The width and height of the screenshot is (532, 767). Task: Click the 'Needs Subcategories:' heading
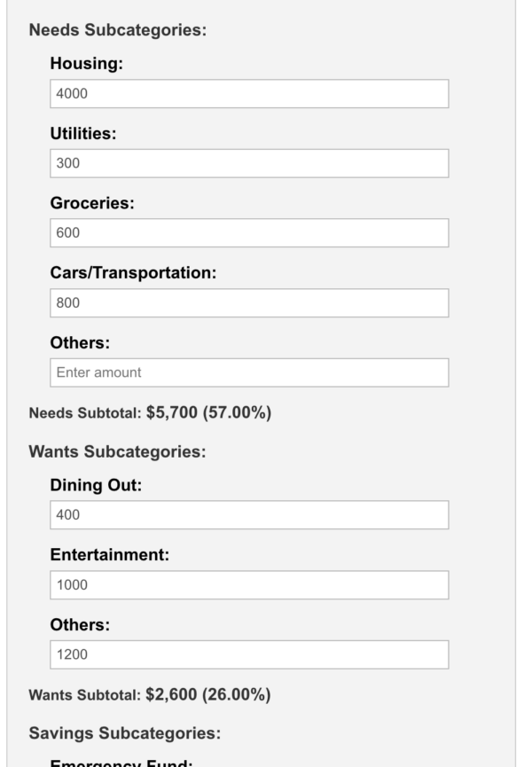tap(118, 30)
